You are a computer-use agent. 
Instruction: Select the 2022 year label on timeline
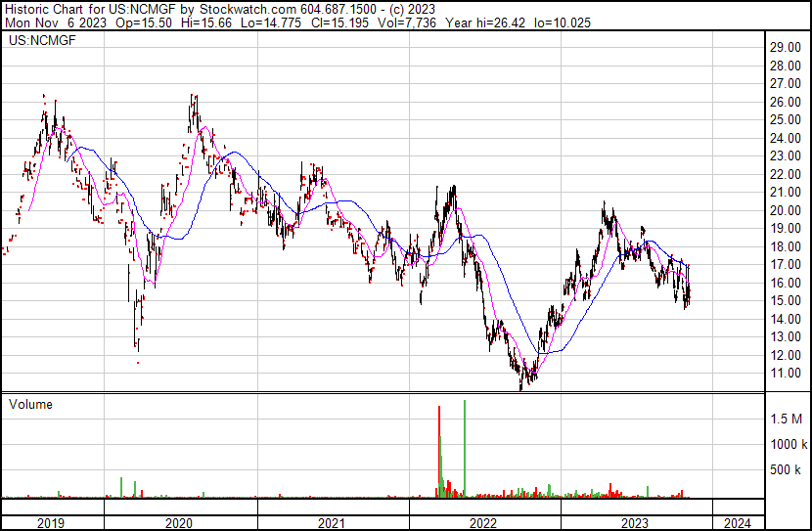484,522
